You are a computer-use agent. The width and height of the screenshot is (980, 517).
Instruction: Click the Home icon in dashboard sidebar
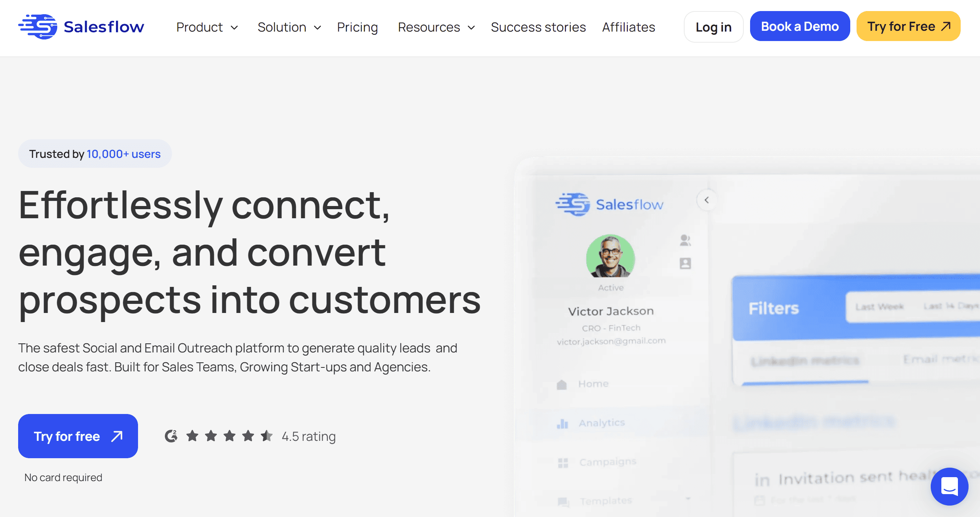pos(562,384)
